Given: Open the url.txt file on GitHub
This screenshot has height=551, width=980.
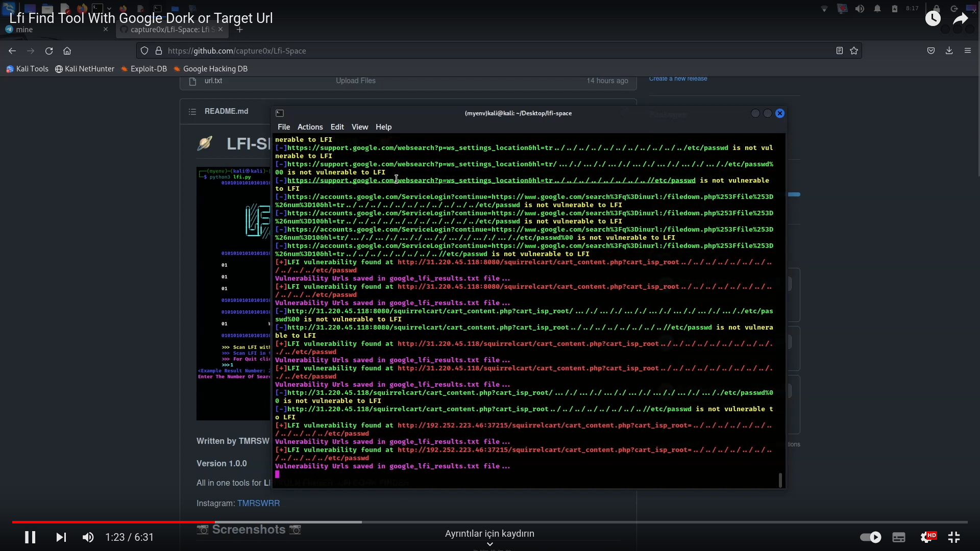Looking at the screenshot, I should pyautogui.click(x=213, y=81).
